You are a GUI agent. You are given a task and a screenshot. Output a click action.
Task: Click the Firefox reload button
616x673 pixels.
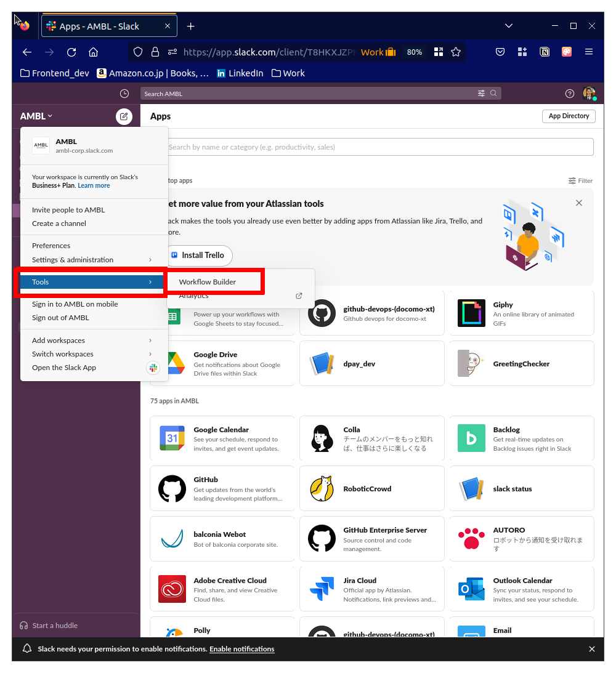tap(71, 52)
